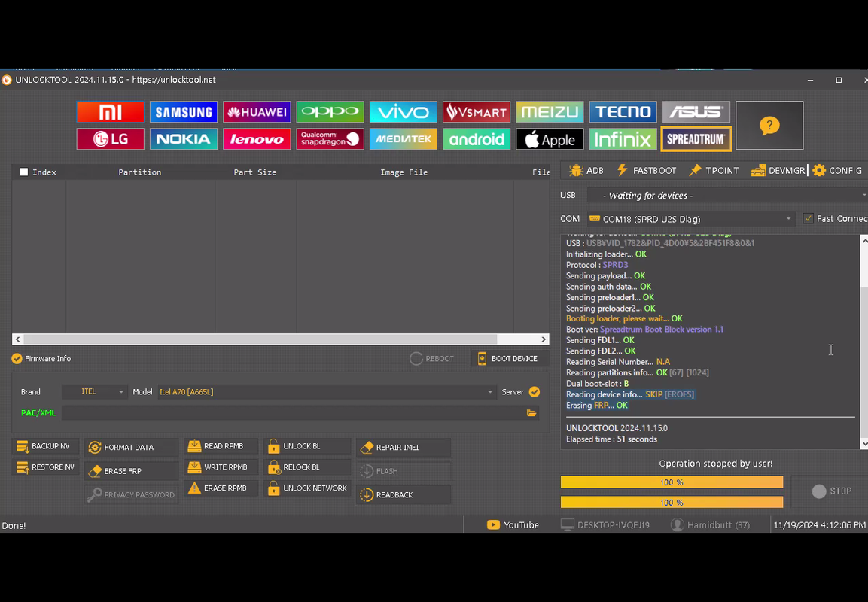The width and height of the screenshot is (868, 602).
Task: Browse for PAC/XML file folder icon
Action: [x=531, y=413]
